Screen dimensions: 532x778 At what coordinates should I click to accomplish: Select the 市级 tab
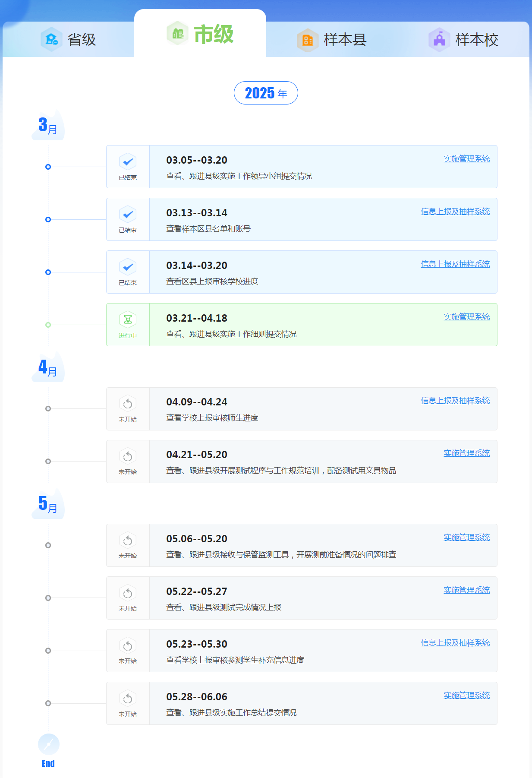[200, 34]
